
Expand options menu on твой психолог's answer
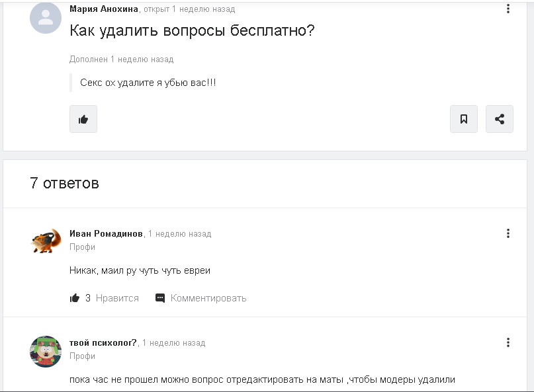click(508, 342)
